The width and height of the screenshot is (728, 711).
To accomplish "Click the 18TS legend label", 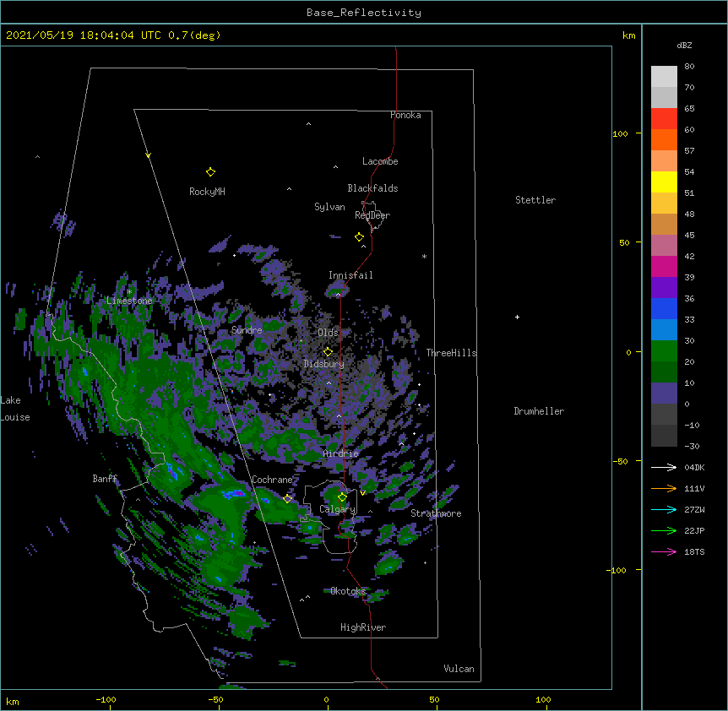I will pos(694,551).
